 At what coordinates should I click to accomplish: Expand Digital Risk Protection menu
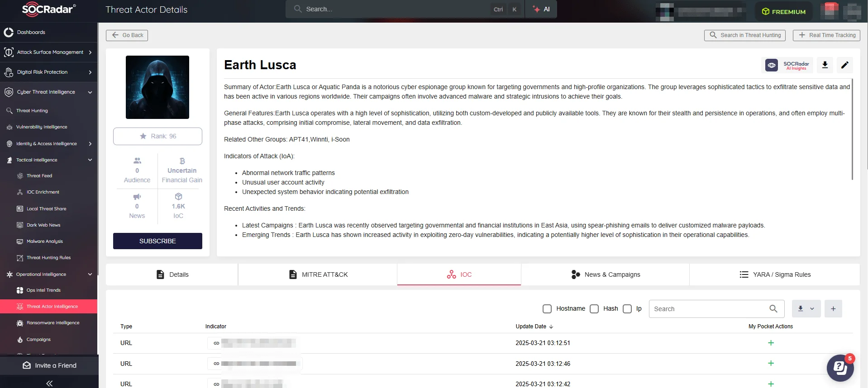pyautogui.click(x=49, y=72)
